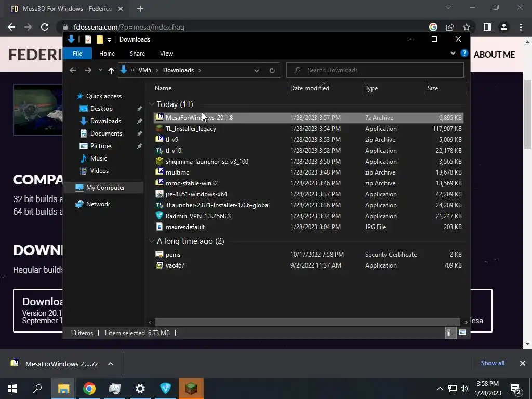Select the TL_Installer_legacy application icon
The width and height of the screenshot is (532, 399).
(159, 129)
